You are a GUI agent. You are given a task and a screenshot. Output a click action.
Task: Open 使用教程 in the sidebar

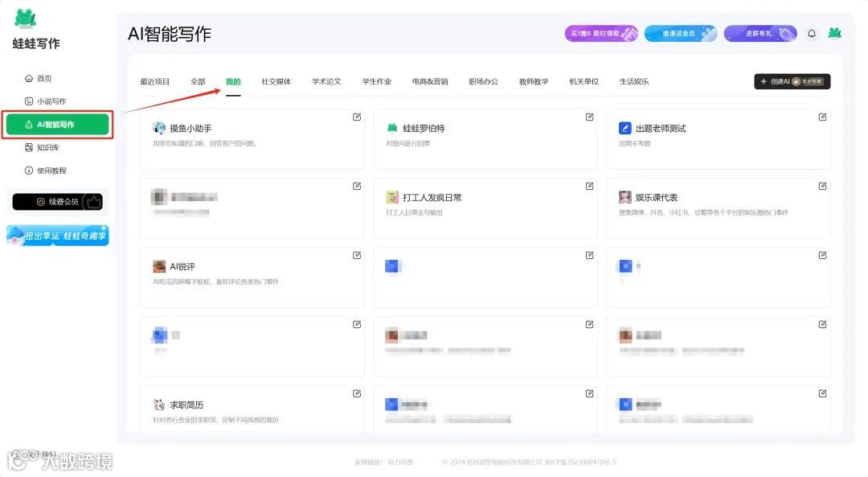point(45,171)
